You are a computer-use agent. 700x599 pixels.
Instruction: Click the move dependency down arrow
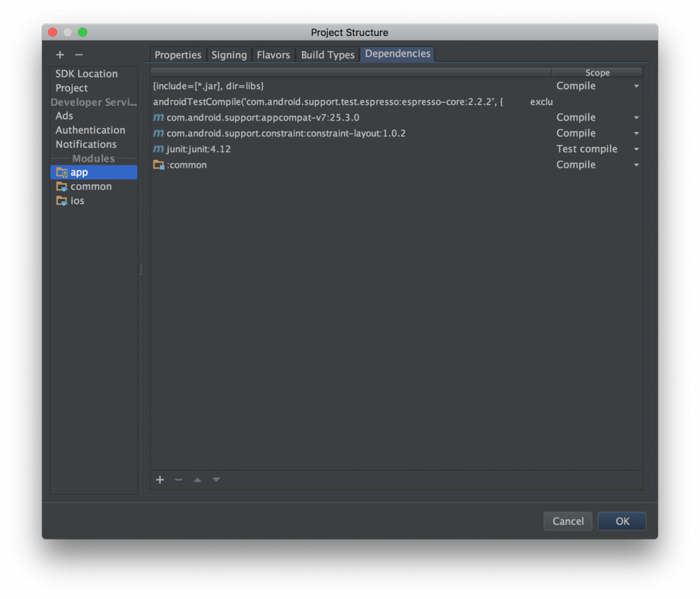216,479
